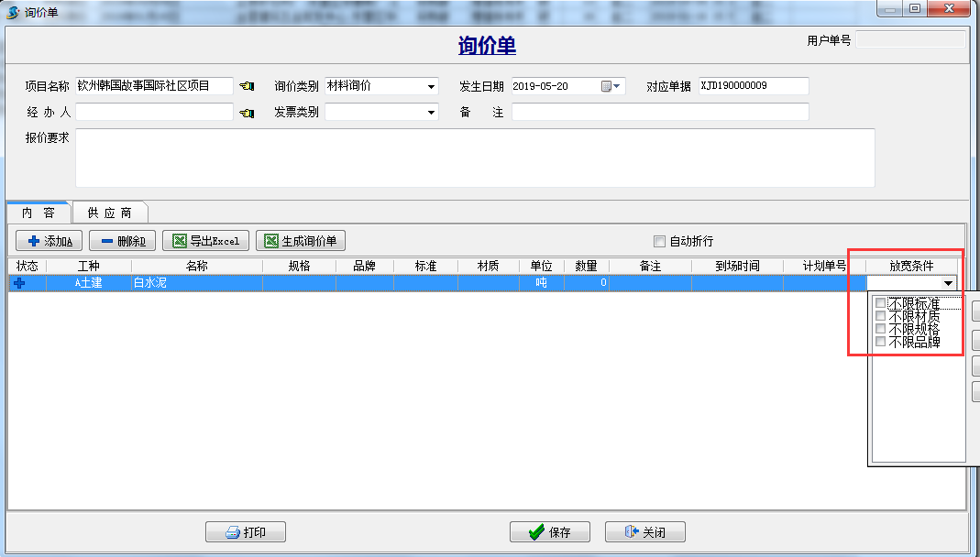Enable the 自动折行 checkbox
The height and width of the screenshot is (557, 980).
pos(659,242)
